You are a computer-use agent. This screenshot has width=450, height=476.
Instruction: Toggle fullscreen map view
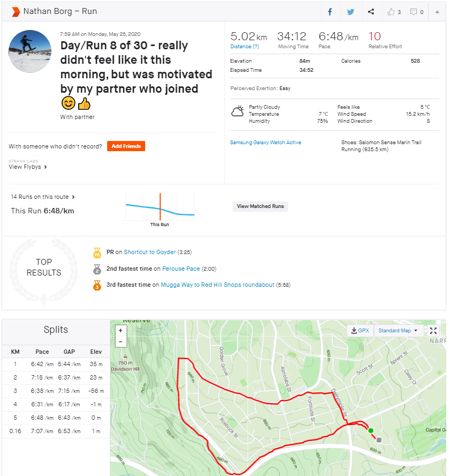click(x=434, y=331)
